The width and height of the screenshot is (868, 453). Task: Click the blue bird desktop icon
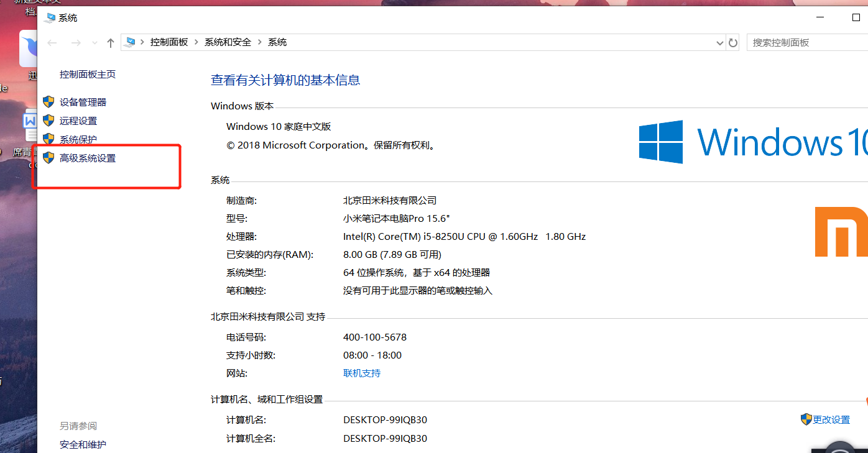click(x=29, y=48)
